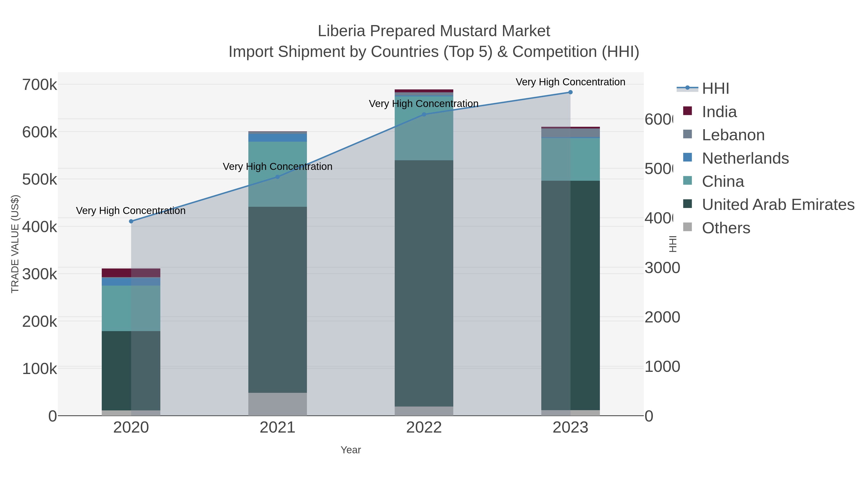The image size is (868, 488).
Task: Click the 2023 China bar segment
Action: coord(570,160)
